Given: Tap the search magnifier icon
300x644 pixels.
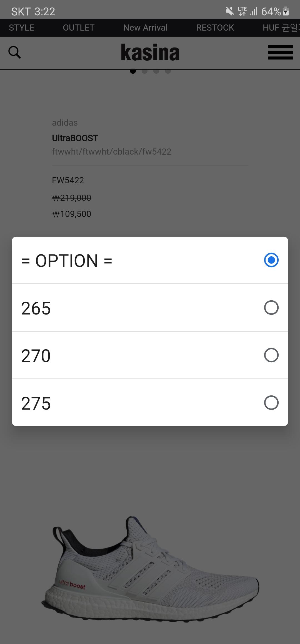Looking at the screenshot, I should click(x=15, y=52).
